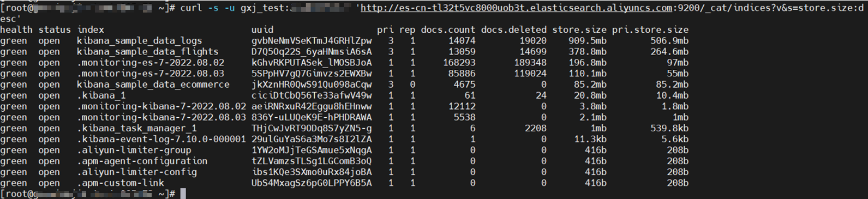Click the .kibana-event-log-7.10.0-000001 index name

161,139
